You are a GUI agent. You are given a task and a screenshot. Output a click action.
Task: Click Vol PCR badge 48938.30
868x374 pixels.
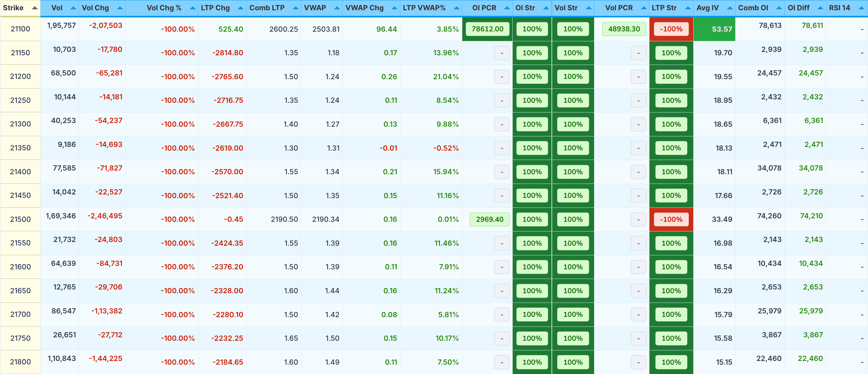pos(624,29)
